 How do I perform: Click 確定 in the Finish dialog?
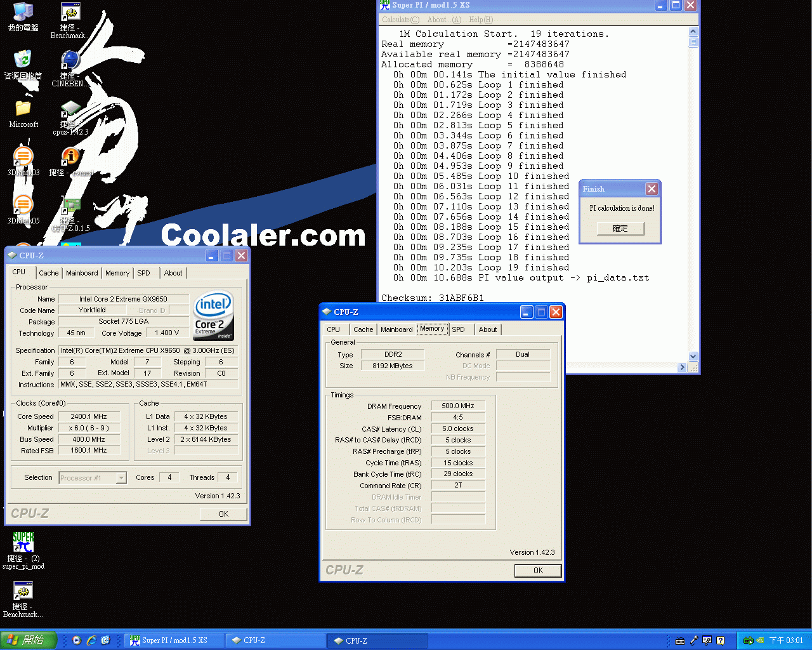coord(620,229)
